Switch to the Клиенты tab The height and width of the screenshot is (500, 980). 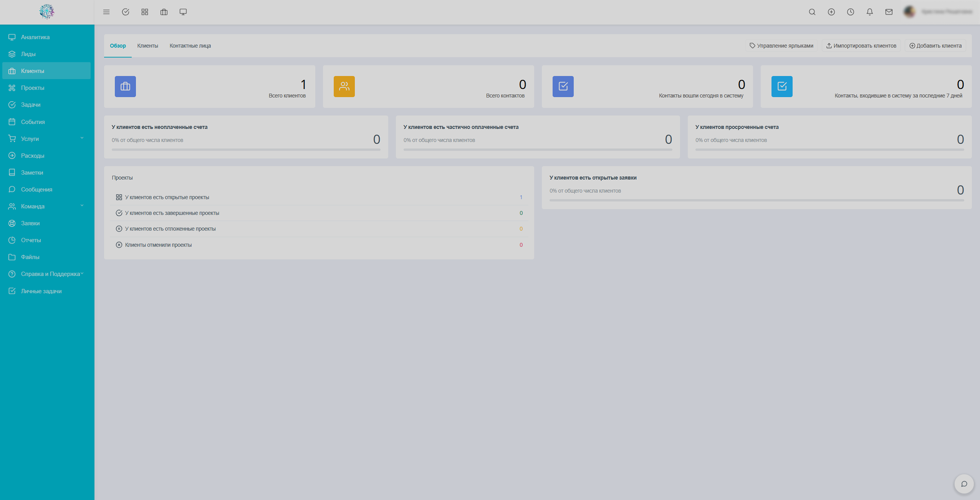148,46
